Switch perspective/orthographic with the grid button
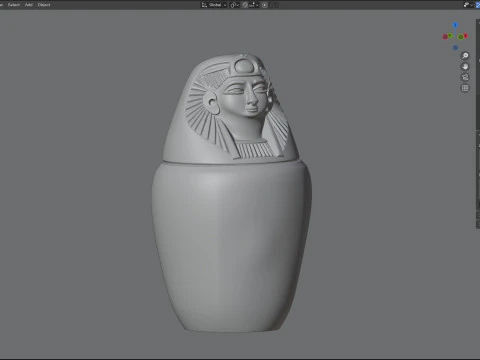480x360 pixels. coord(465,88)
